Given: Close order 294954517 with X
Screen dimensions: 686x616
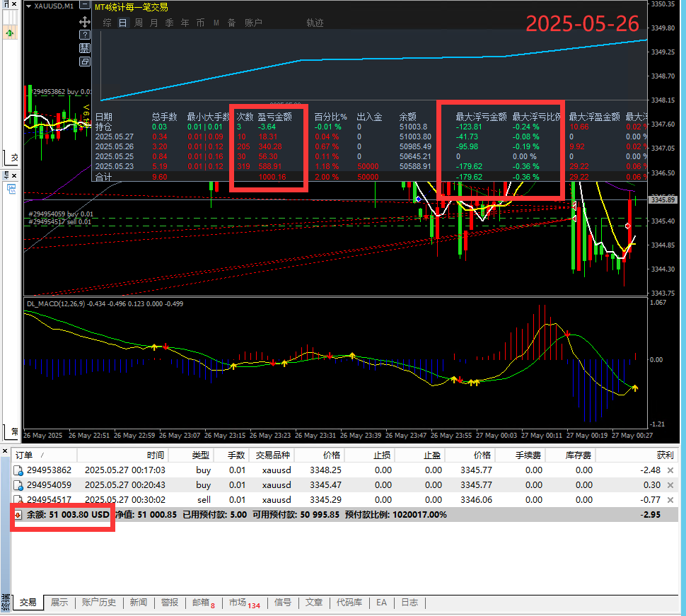Looking at the screenshot, I should 670,500.
